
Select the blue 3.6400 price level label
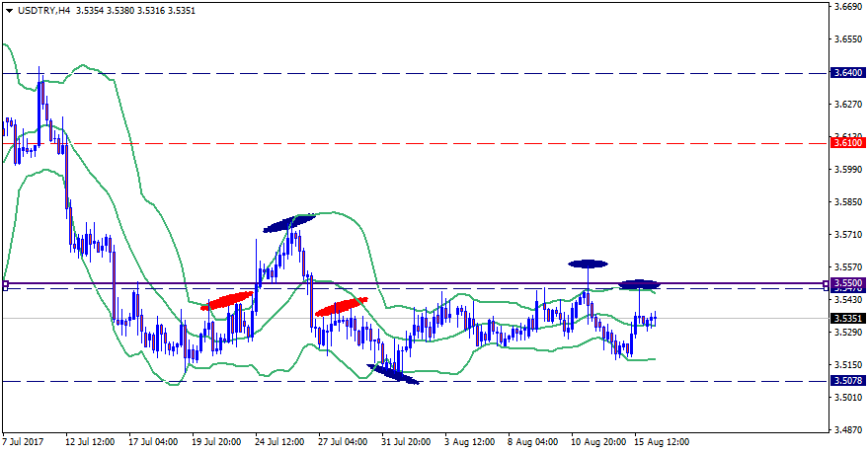tap(845, 73)
